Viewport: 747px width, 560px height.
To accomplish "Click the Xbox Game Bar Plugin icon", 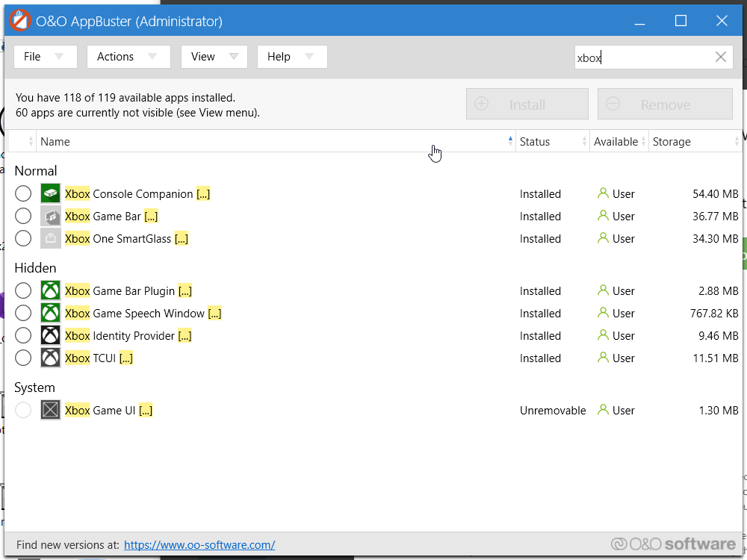I will pyautogui.click(x=51, y=290).
